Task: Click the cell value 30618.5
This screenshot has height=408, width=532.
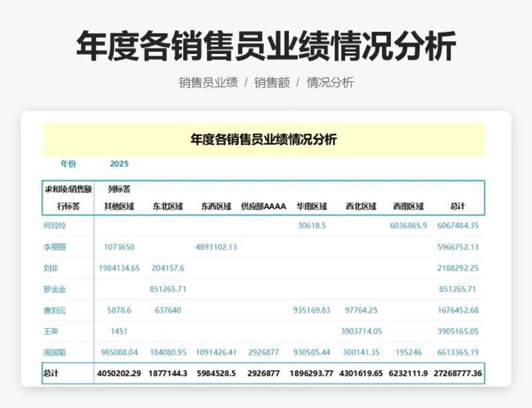Action: [x=312, y=226]
